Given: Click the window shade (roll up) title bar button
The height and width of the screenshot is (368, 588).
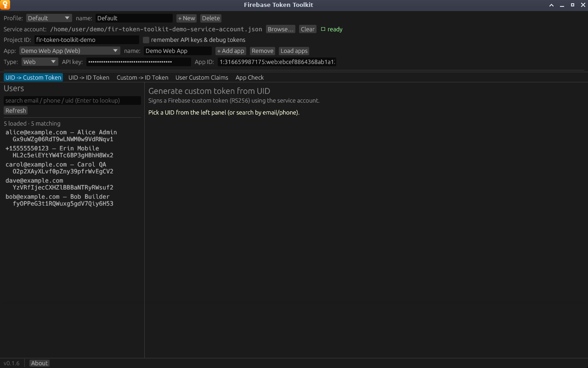Looking at the screenshot, I should [552, 5].
